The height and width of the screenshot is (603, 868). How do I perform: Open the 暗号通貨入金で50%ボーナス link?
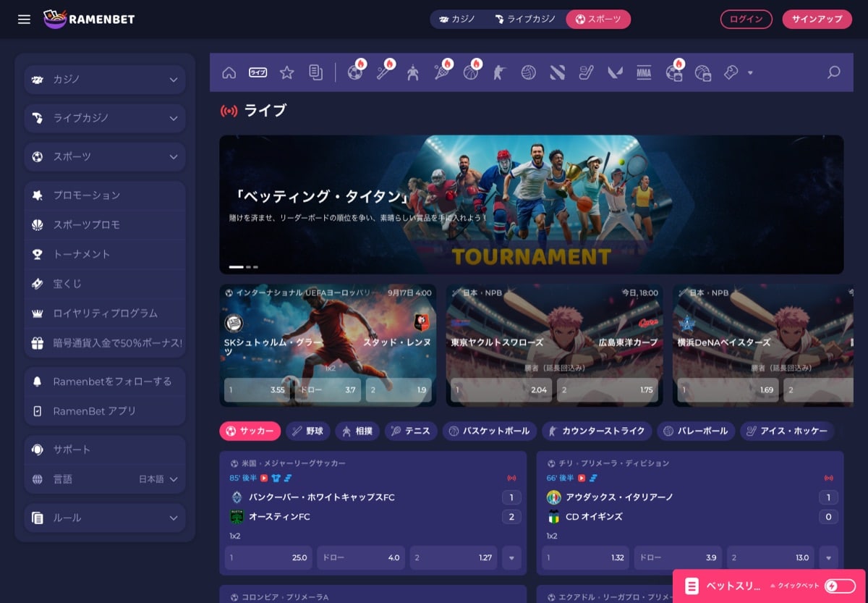click(105, 343)
